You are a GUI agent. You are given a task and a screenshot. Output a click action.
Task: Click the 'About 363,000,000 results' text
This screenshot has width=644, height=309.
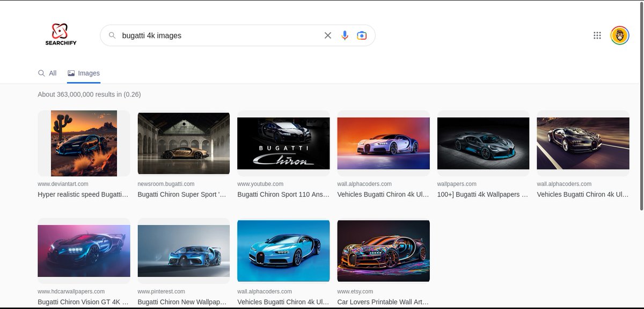point(89,94)
